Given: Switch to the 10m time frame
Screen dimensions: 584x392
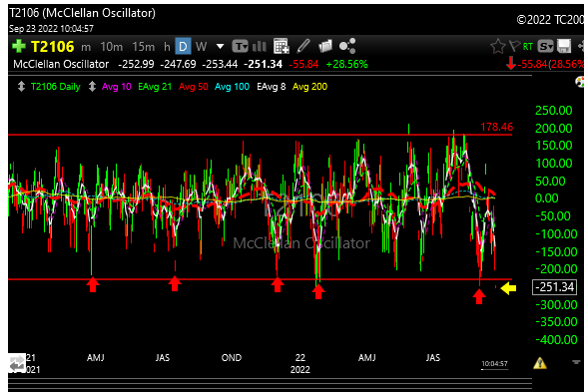Looking at the screenshot, I should pos(111,47).
